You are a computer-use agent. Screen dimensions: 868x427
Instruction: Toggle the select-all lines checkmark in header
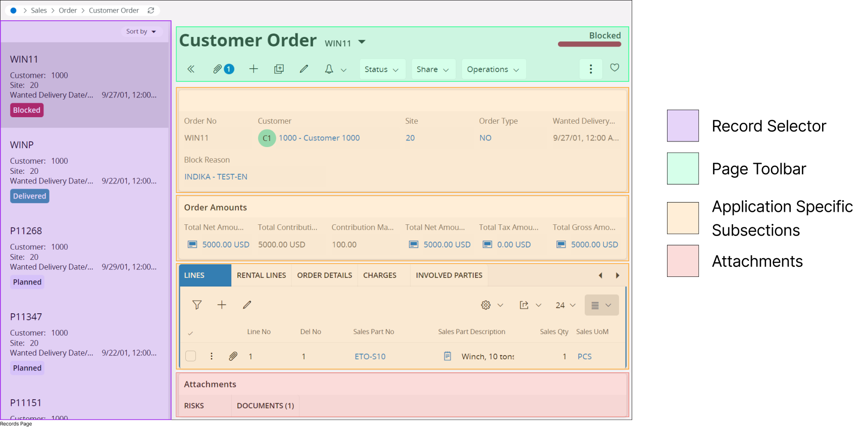coord(190,333)
